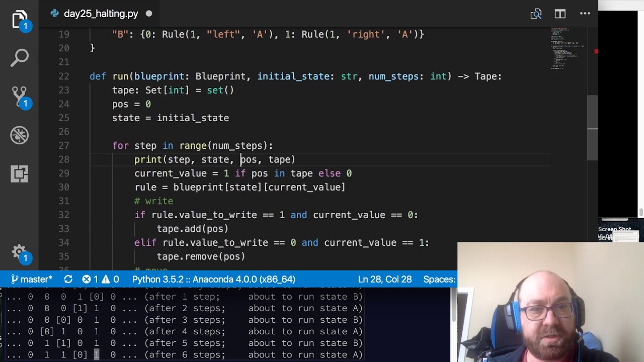This screenshot has width=644, height=362.
Task: Open the Debug view in activity bar
Action: point(19,135)
